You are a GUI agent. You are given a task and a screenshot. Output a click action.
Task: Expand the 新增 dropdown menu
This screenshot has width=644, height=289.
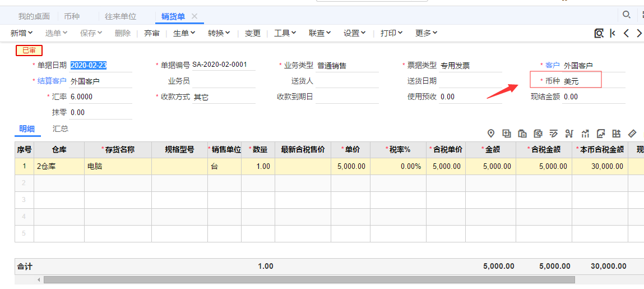tap(22, 33)
